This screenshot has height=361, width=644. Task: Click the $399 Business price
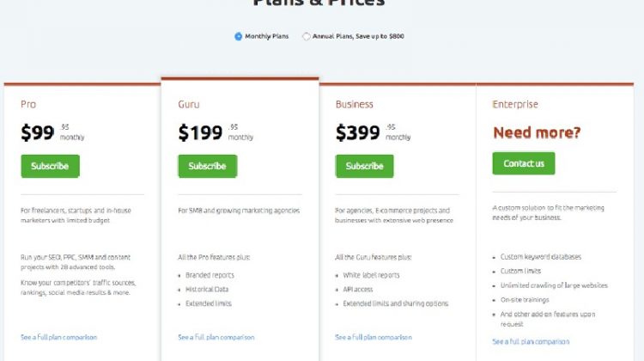pos(357,132)
